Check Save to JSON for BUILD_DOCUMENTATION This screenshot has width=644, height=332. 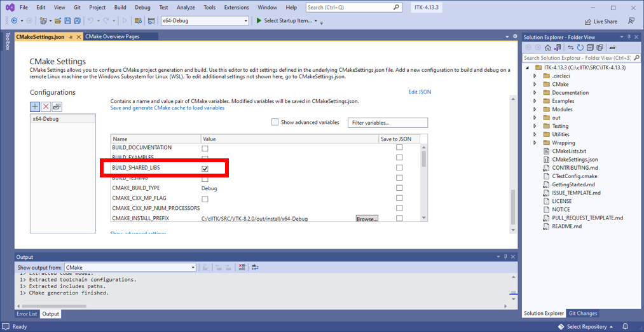click(399, 147)
